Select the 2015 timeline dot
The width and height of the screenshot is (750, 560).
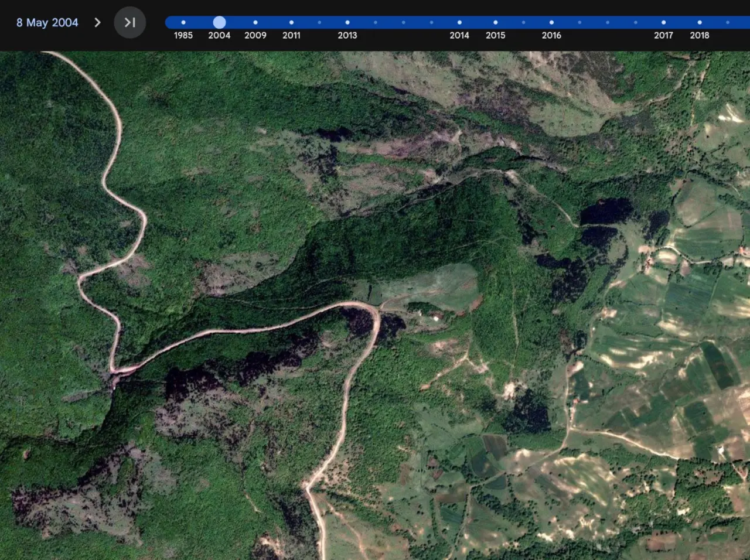coord(496,22)
